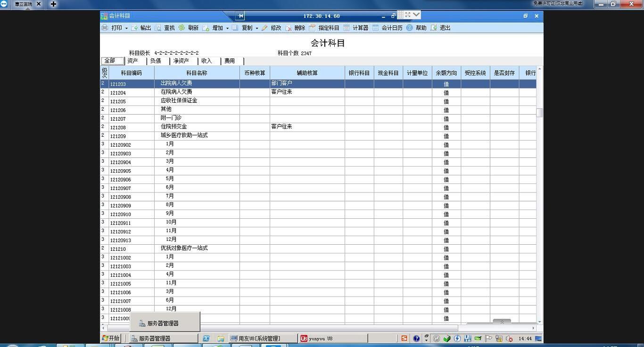Image resolution: width=644 pixels, height=347 pixels.
Task: Click the 复制 copy toolbar icon
Action: click(x=235, y=28)
